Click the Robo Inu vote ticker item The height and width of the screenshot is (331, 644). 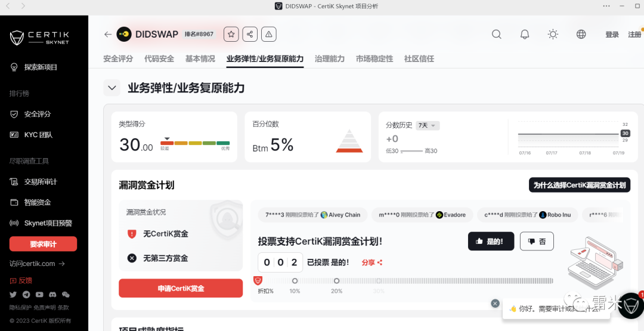527,215
